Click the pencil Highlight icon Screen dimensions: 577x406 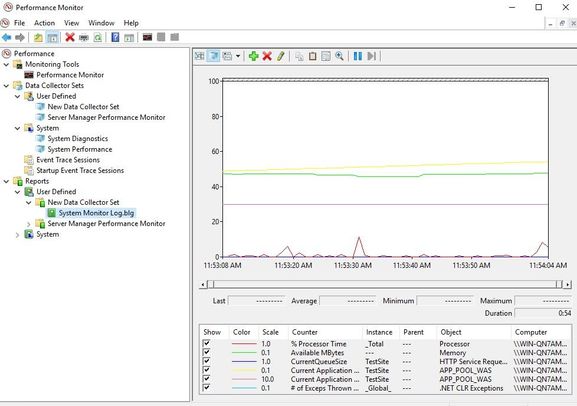[x=281, y=56]
